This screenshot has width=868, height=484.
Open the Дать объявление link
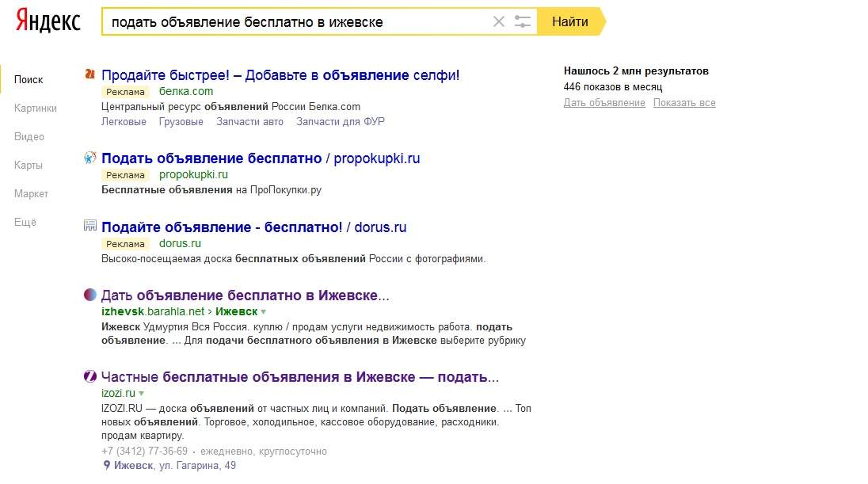pos(604,102)
